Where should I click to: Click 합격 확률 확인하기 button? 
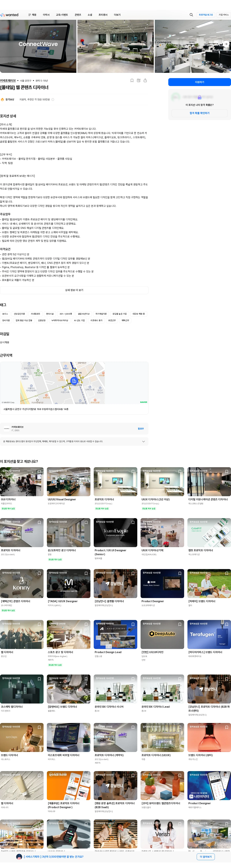pos(200,113)
